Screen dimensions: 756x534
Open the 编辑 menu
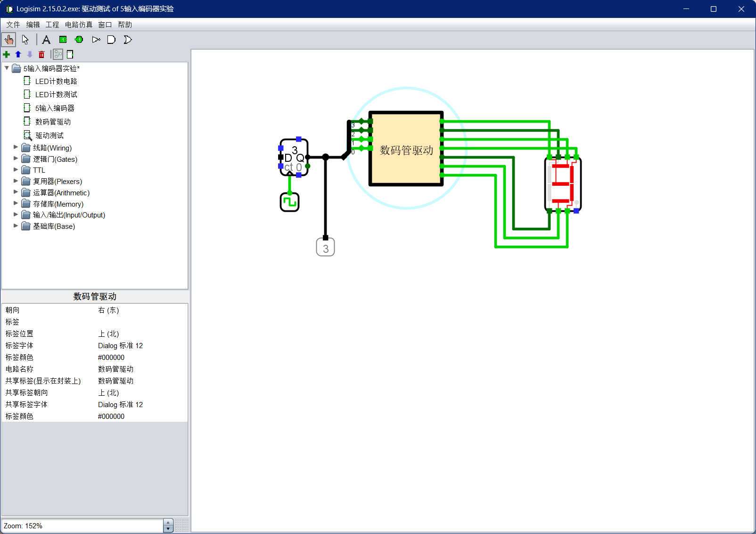[x=33, y=25]
